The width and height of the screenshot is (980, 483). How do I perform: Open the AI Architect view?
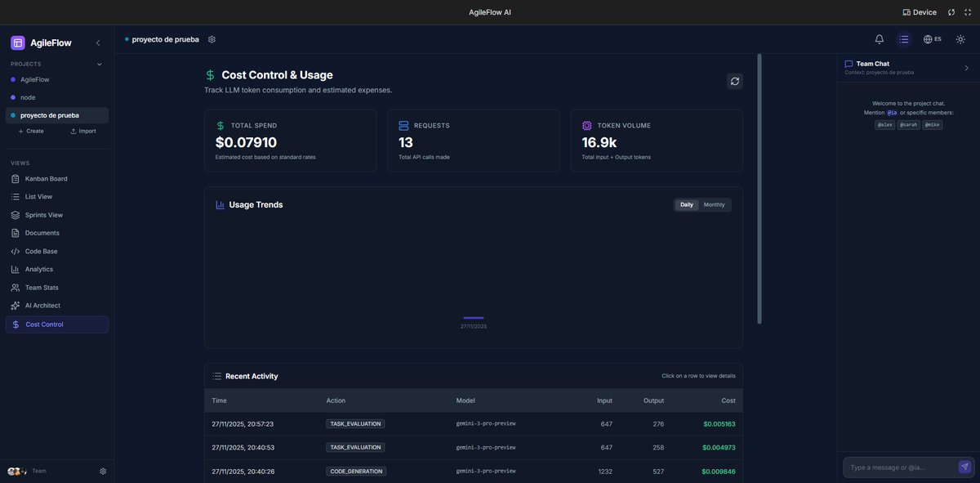tap(57, 306)
